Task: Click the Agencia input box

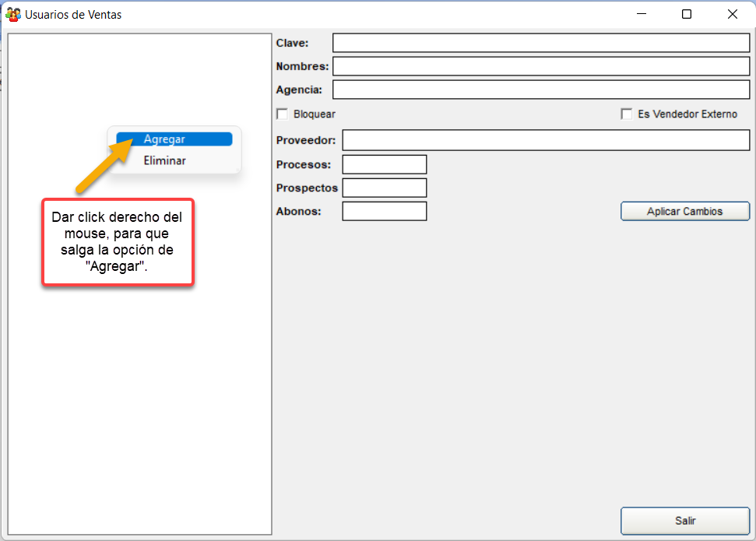Action: [540, 90]
